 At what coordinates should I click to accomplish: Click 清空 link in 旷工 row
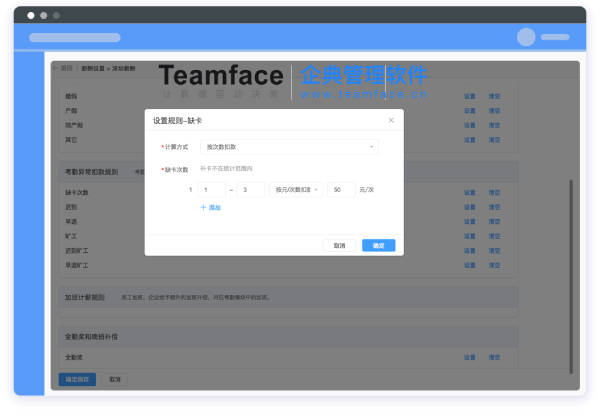click(x=494, y=236)
